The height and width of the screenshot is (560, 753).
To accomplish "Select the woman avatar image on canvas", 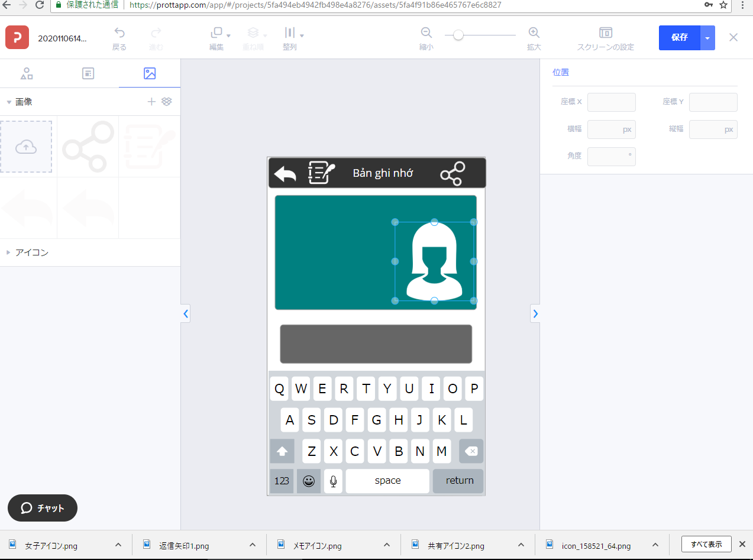I will (x=434, y=261).
